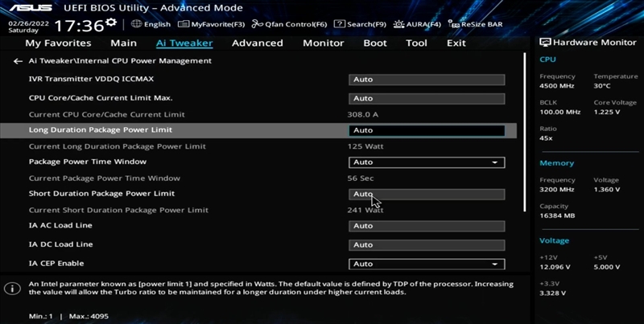This screenshot has height=324, width=644.
Task: Expand the IA CEP Enable dropdown
Action: (x=427, y=264)
